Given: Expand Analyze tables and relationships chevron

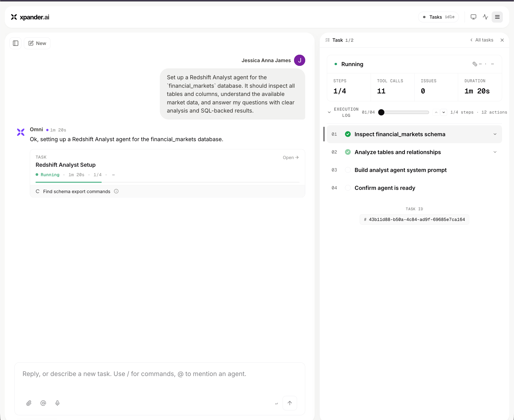Looking at the screenshot, I should (x=495, y=152).
